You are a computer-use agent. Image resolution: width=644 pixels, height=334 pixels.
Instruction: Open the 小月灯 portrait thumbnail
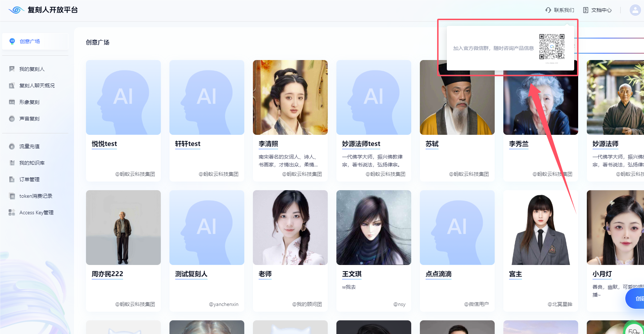coord(615,228)
